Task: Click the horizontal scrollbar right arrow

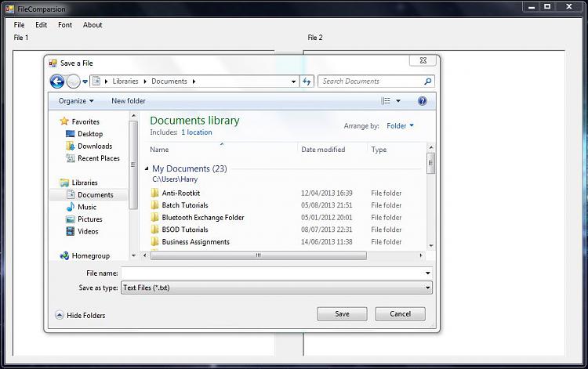Action: pyautogui.click(x=421, y=255)
